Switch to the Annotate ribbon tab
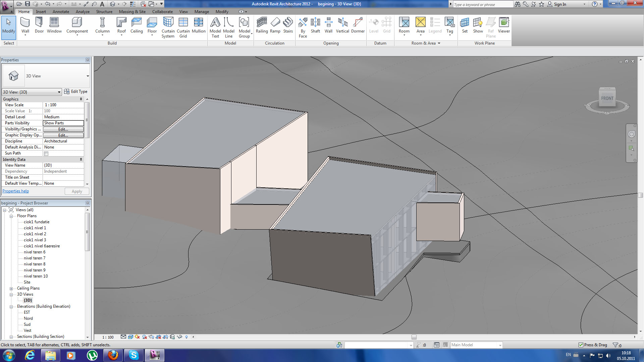This screenshot has height=362, width=644. (x=61, y=12)
